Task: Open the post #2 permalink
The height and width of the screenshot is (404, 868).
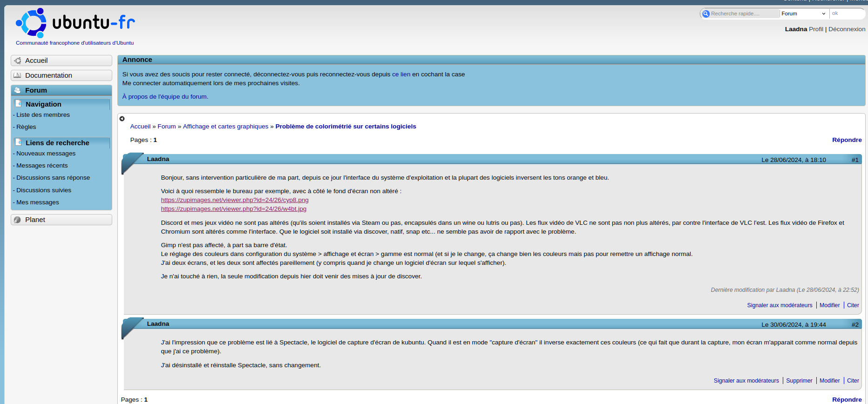Action: tap(855, 325)
